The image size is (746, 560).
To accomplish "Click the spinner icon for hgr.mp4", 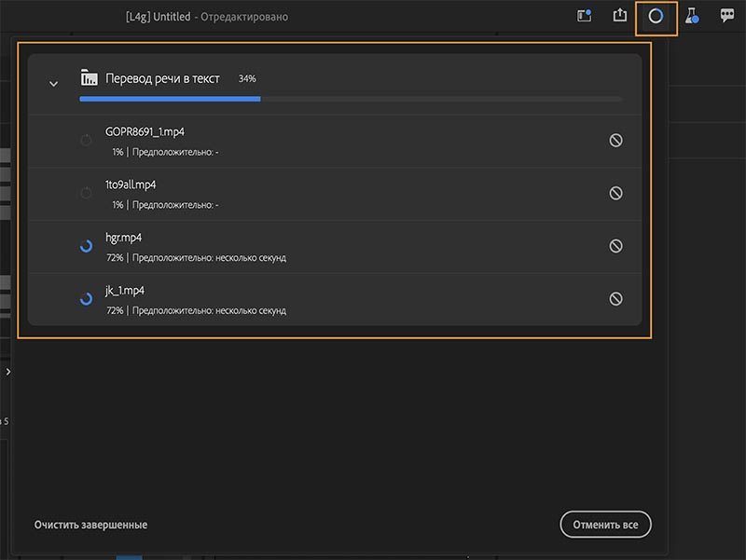I will pos(86,246).
